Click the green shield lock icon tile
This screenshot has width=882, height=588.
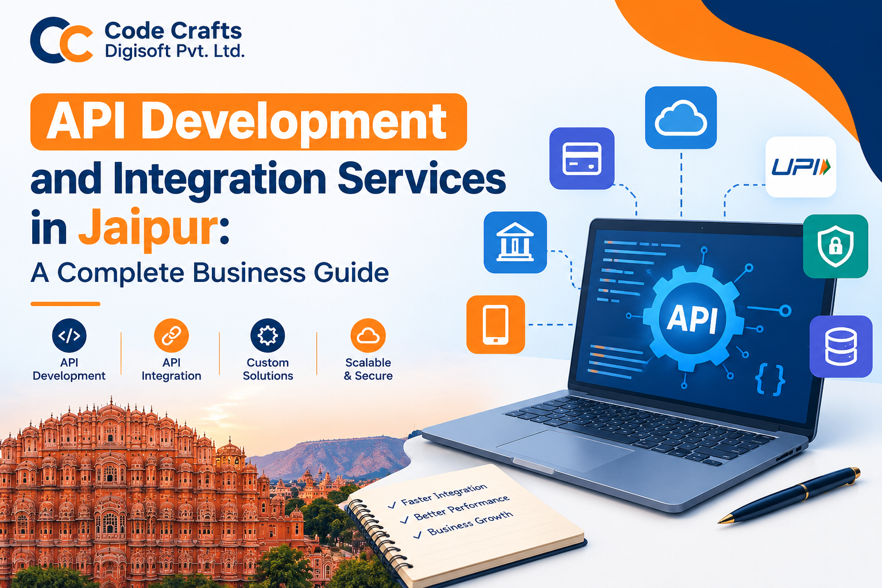click(x=835, y=246)
